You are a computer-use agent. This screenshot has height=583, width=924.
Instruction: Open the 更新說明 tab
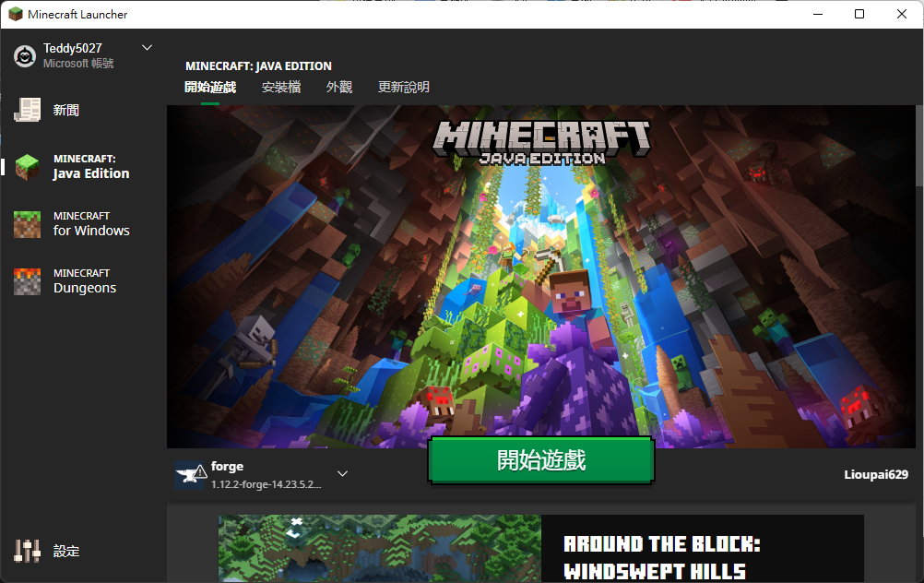pos(404,88)
